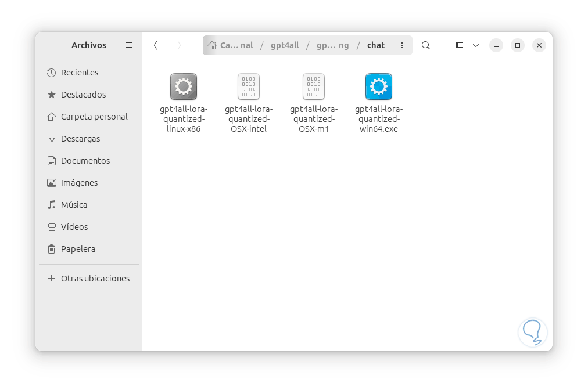Click the Destacados star icon
Screen dimensions: 588x390
pos(51,95)
